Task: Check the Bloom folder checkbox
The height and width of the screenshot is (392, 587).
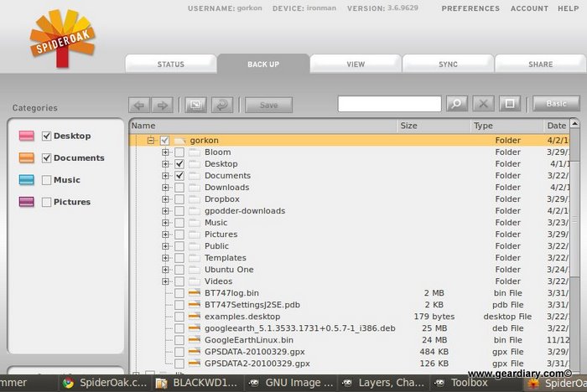Action: pyautogui.click(x=179, y=152)
